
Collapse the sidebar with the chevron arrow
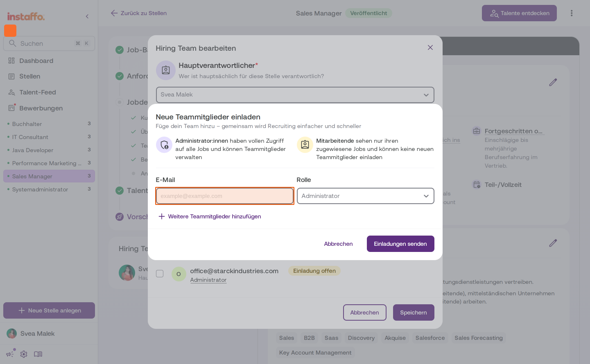coord(87,16)
